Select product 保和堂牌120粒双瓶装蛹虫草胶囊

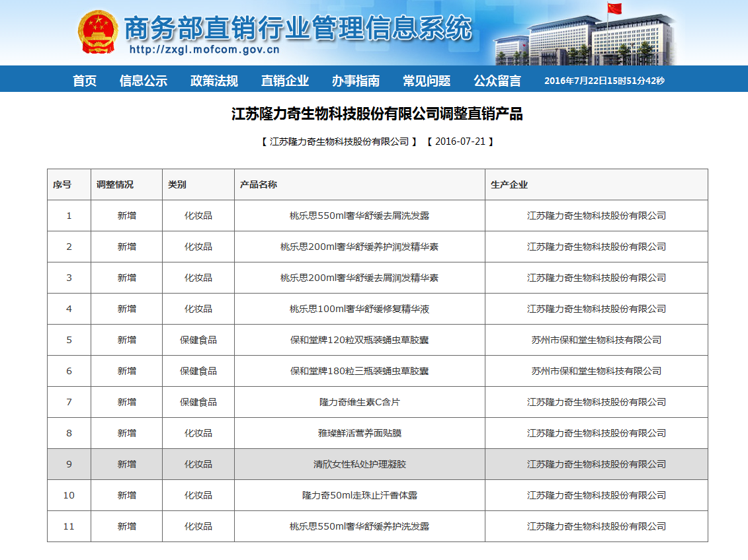359,340
